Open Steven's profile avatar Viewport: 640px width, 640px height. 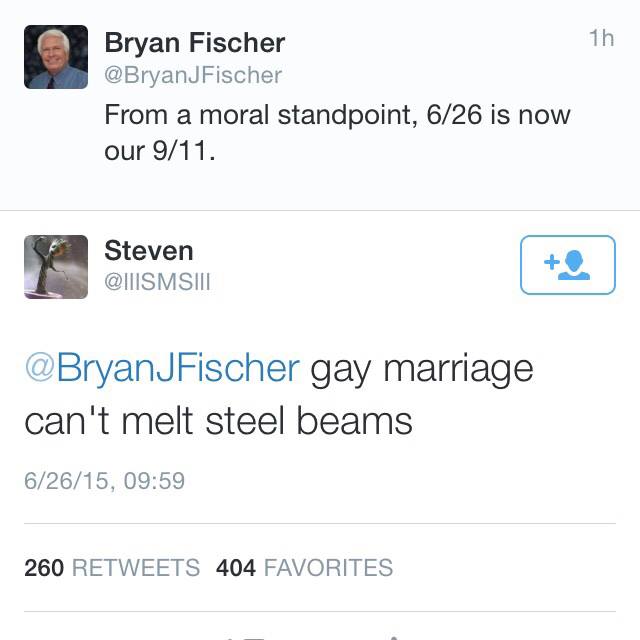click(x=56, y=267)
